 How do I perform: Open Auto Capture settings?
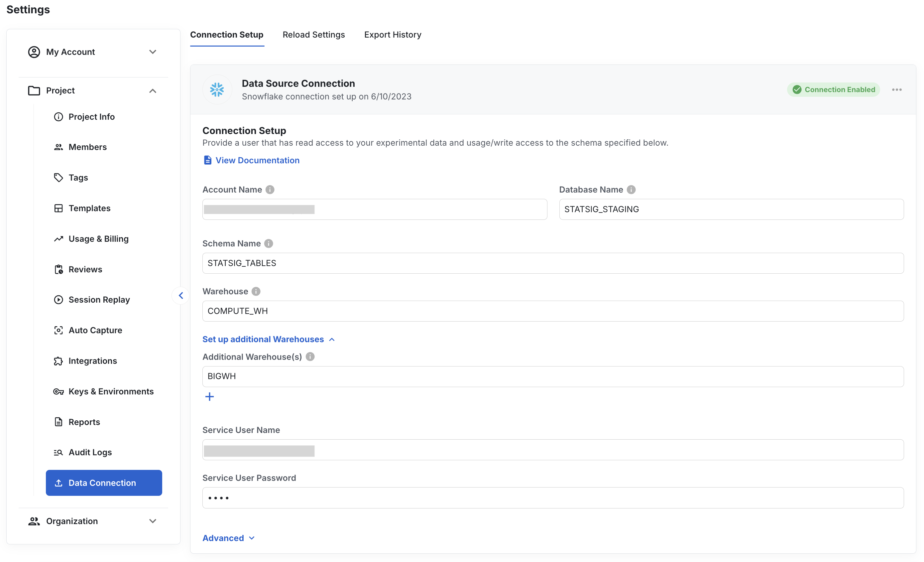[95, 330]
